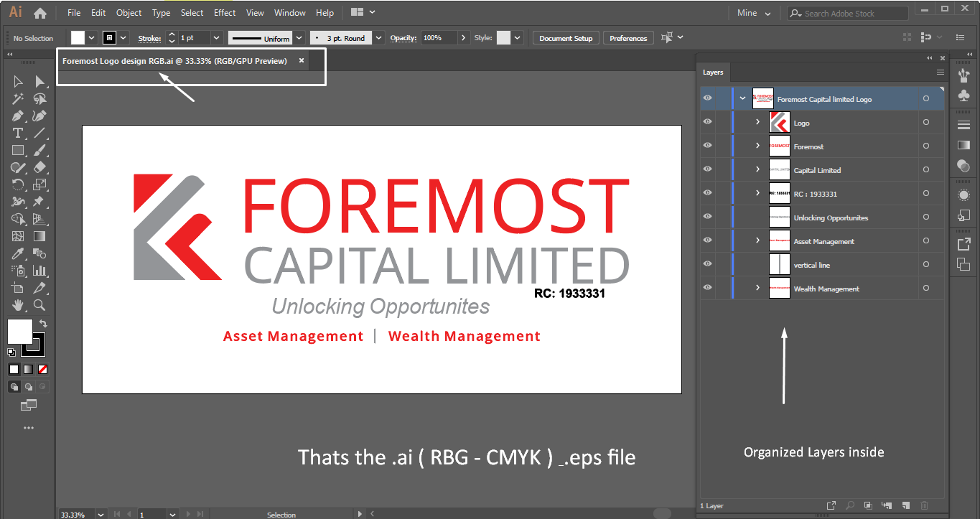Image resolution: width=980 pixels, height=519 pixels.
Task: Select the Pen tool
Action: coord(18,116)
